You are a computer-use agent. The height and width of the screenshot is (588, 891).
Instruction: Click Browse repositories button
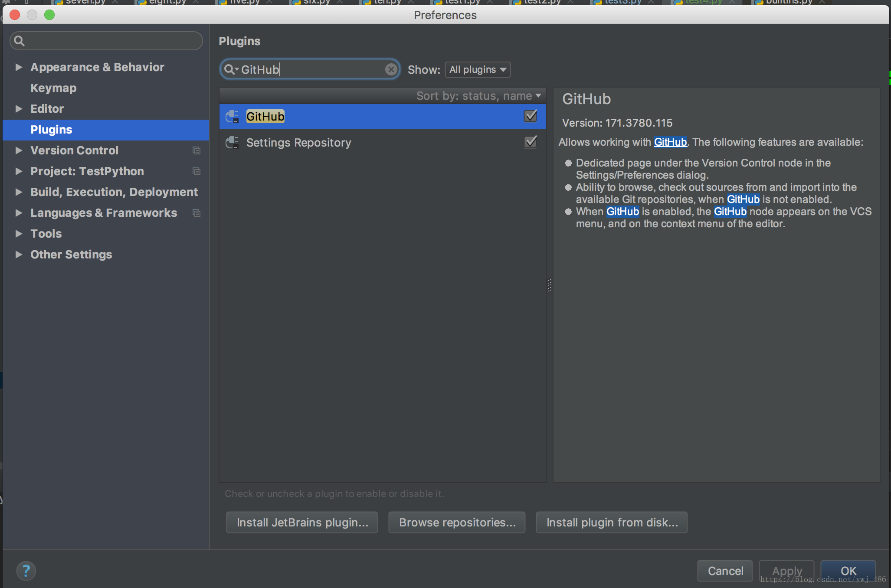pos(457,522)
